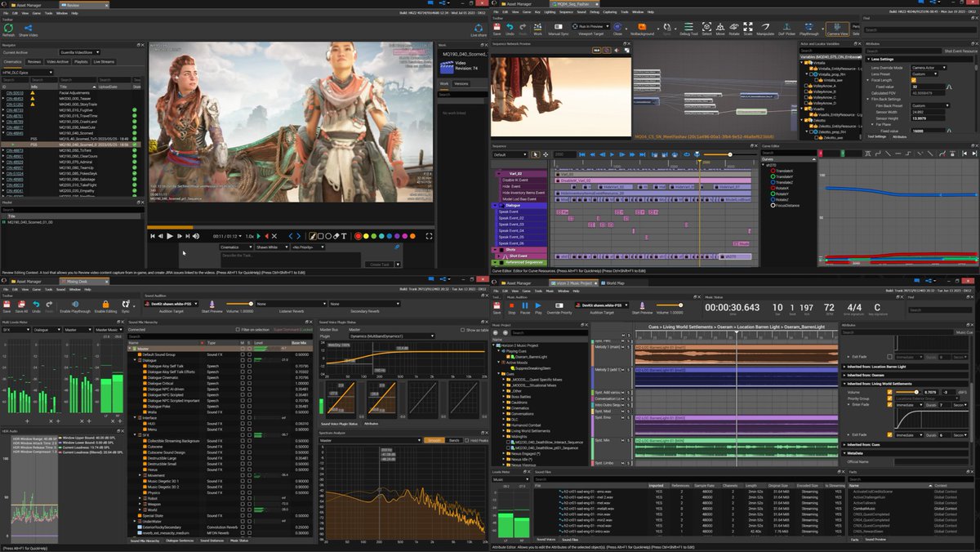Click Enable Playthrough in Mixing Desk toolbar
The width and height of the screenshot is (980, 552).
click(75, 309)
